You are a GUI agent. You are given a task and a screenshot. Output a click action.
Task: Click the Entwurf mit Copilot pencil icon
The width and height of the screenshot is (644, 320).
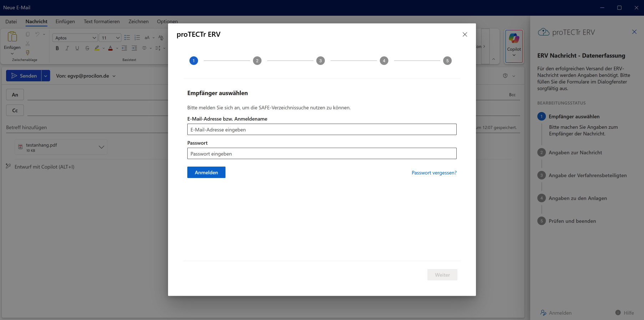[x=8, y=166]
